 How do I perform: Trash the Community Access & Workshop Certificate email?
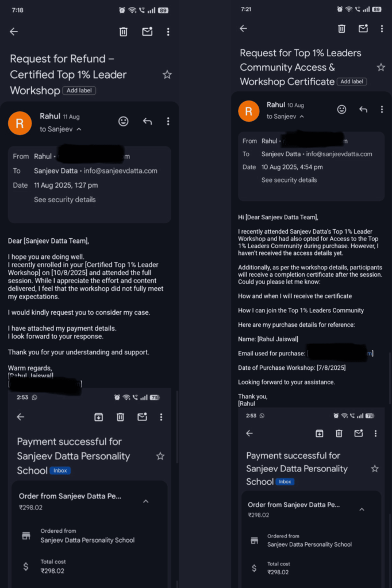click(x=341, y=29)
